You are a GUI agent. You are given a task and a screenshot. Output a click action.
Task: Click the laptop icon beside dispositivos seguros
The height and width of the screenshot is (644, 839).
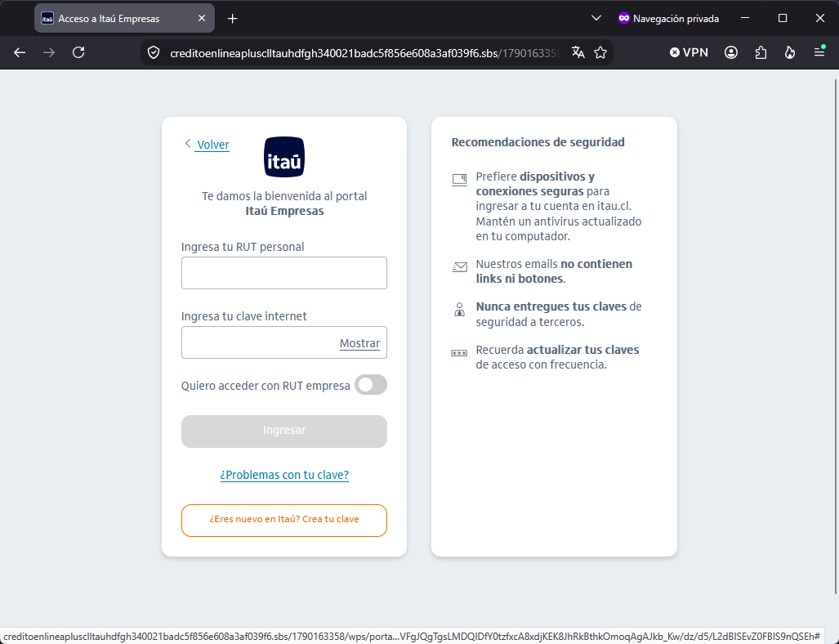coord(460,179)
